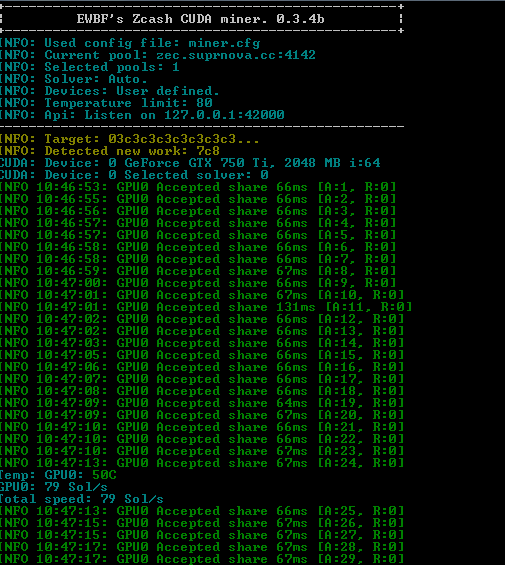Image resolution: width=505 pixels, height=565 pixels.
Task: Click the 131ms accepted share entry
Action: [206, 307]
